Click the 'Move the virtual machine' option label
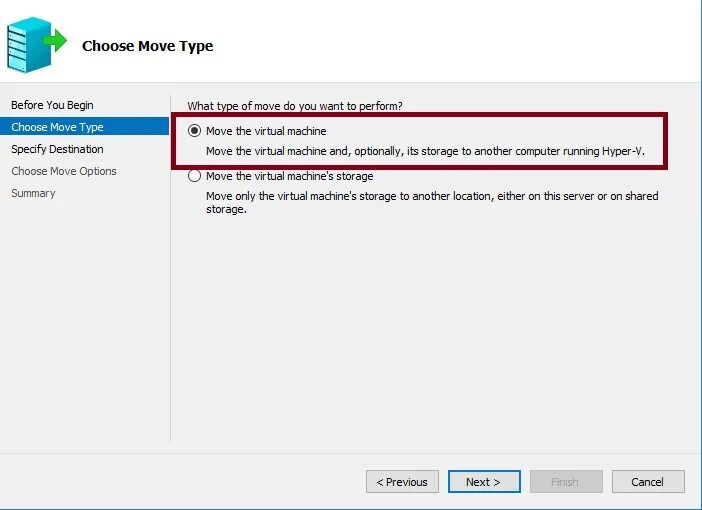 pos(266,131)
